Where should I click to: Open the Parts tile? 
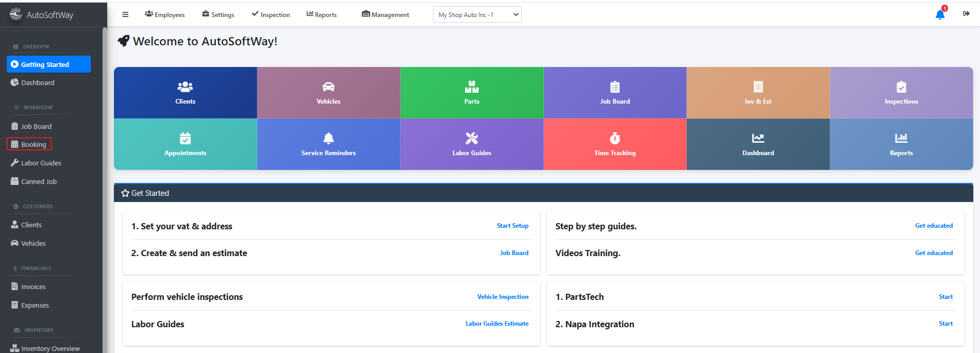pyautogui.click(x=472, y=93)
